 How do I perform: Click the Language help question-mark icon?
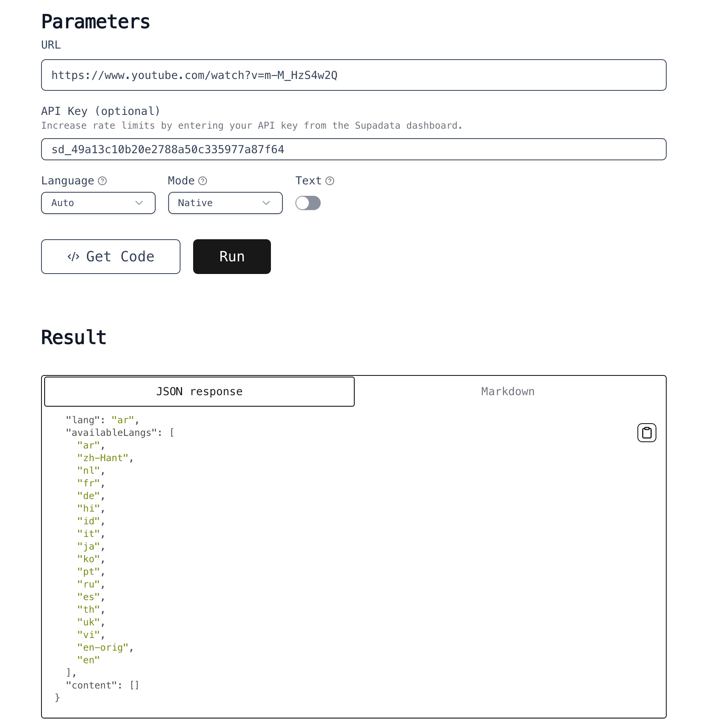tap(102, 181)
